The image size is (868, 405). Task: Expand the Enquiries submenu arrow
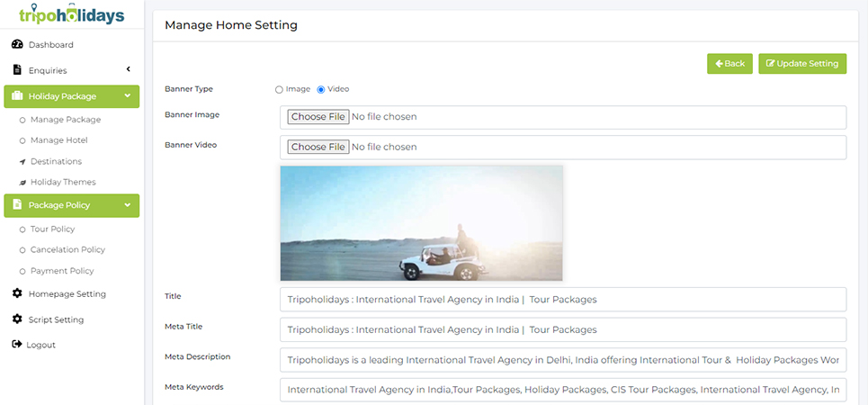click(x=128, y=70)
